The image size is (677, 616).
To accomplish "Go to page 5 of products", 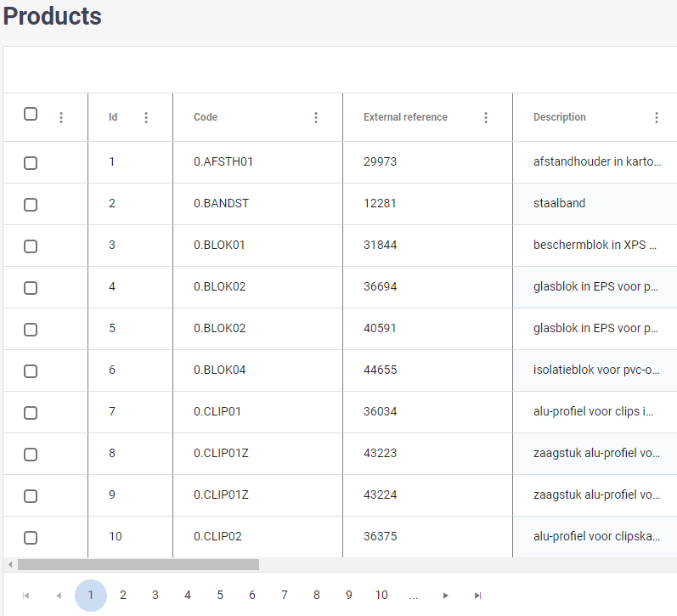I will click(220, 596).
